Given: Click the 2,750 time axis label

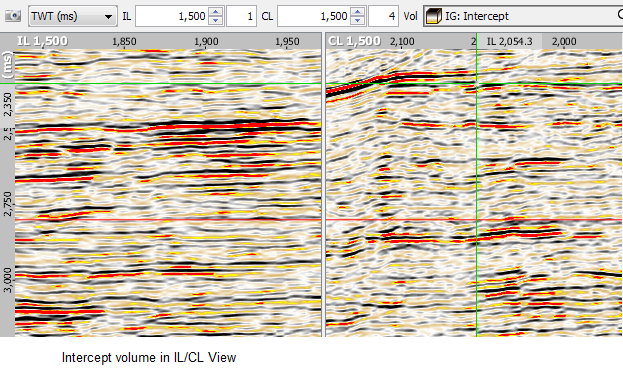Looking at the screenshot, I should pyautogui.click(x=8, y=204).
